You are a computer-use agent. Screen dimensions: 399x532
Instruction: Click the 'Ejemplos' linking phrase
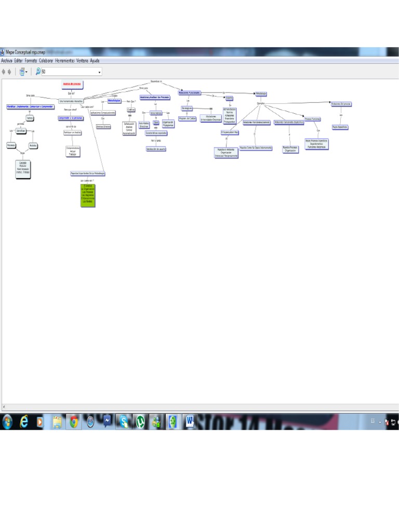[x=260, y=103]
